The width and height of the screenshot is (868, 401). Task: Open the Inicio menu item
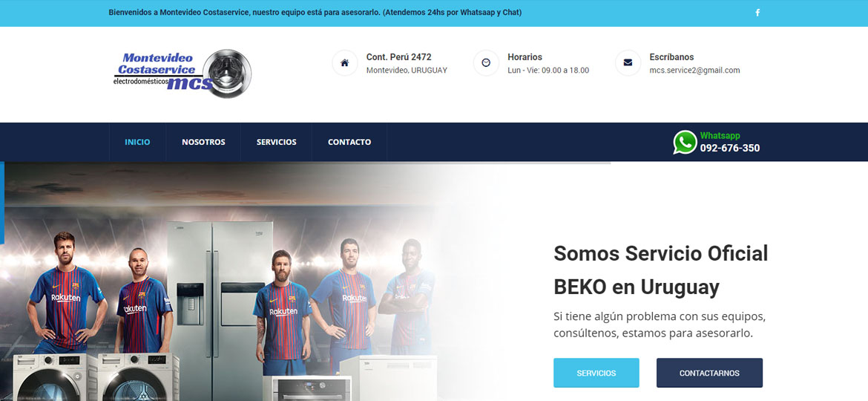coord(137,142)
